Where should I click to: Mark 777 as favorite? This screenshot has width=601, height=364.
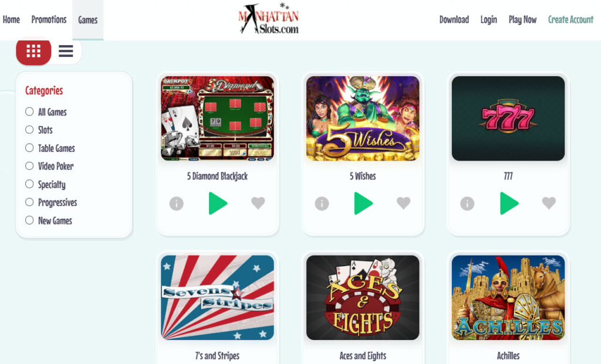pos(549,203)
